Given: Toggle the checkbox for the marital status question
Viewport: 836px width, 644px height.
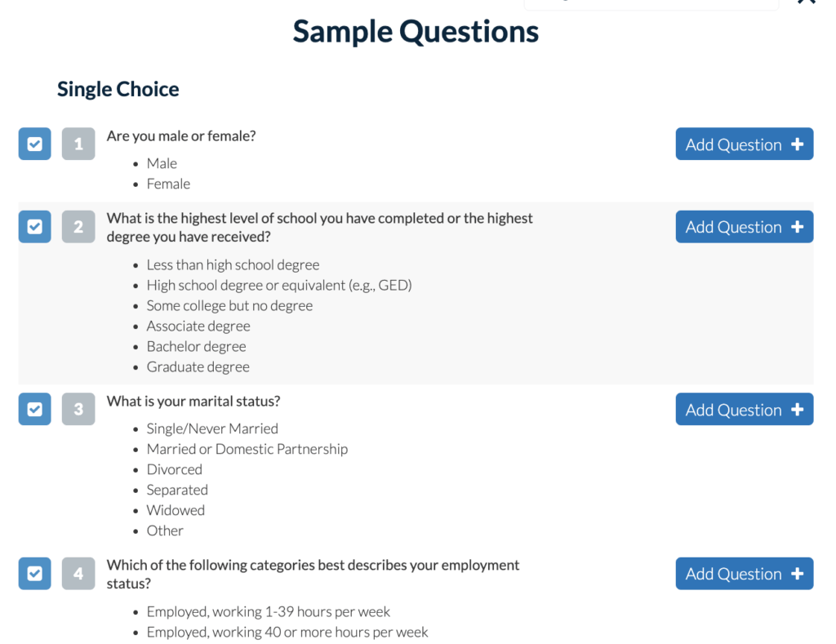Looking at the screenshot, I should click(34, 409).
